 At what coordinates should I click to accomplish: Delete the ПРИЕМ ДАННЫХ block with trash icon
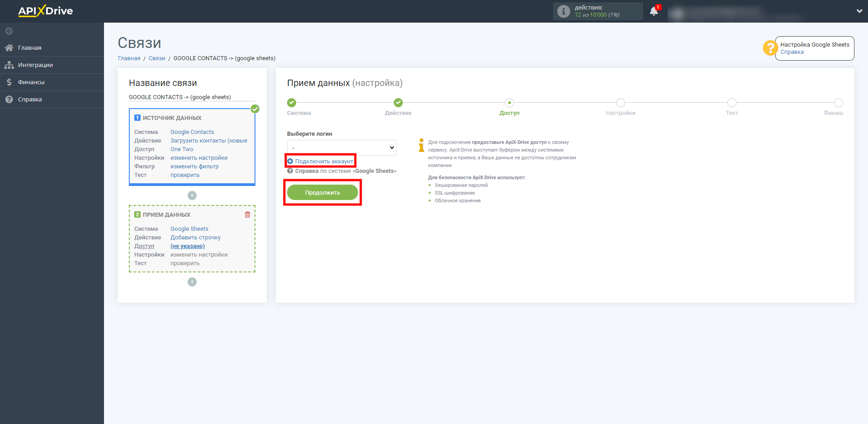point(247,214)
